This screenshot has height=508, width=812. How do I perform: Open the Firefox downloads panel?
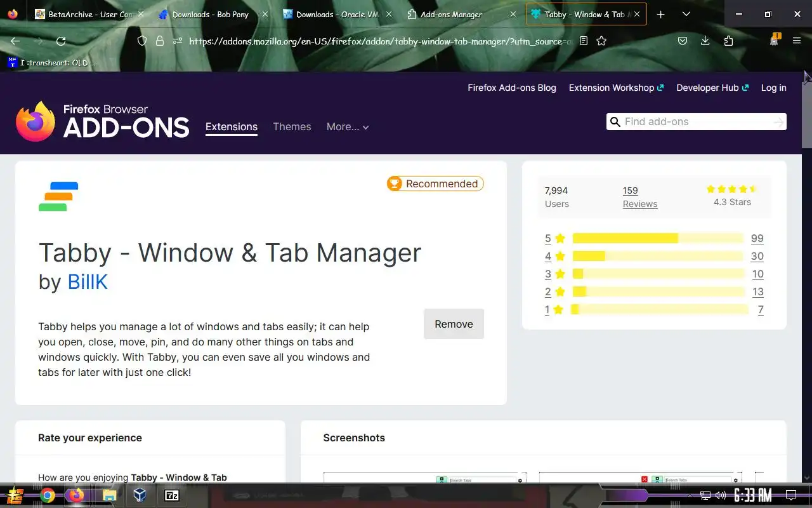(x=705, y=41)
